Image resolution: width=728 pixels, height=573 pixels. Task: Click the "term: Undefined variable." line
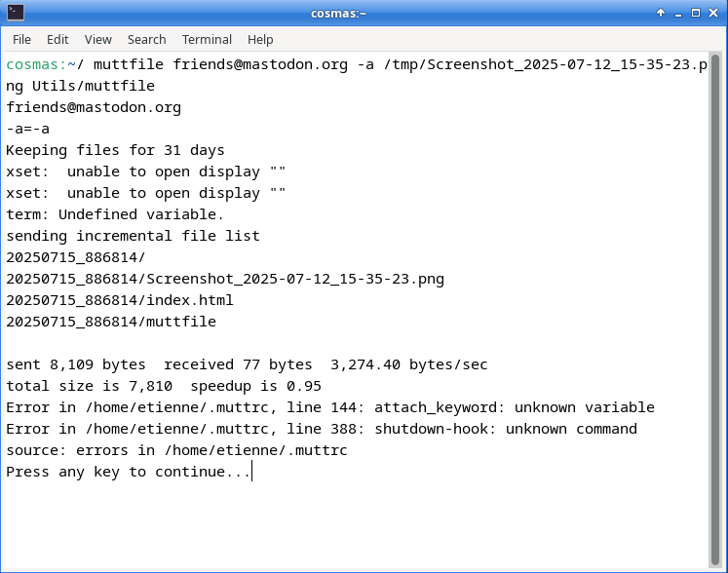click(115, 214)
